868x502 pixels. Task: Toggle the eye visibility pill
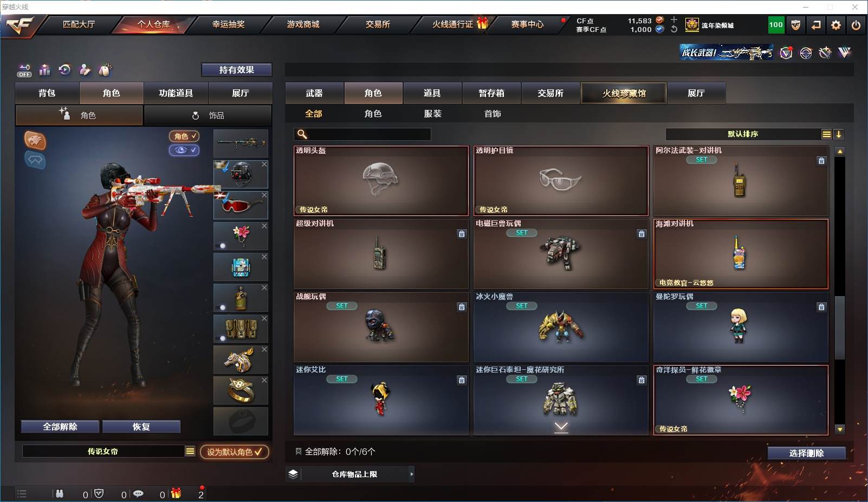184,150
